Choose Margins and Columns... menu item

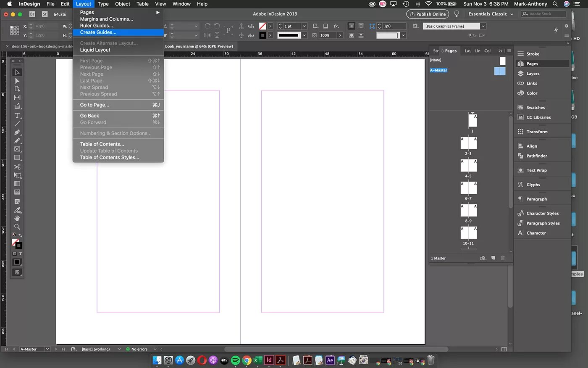(x=107, y=19)
